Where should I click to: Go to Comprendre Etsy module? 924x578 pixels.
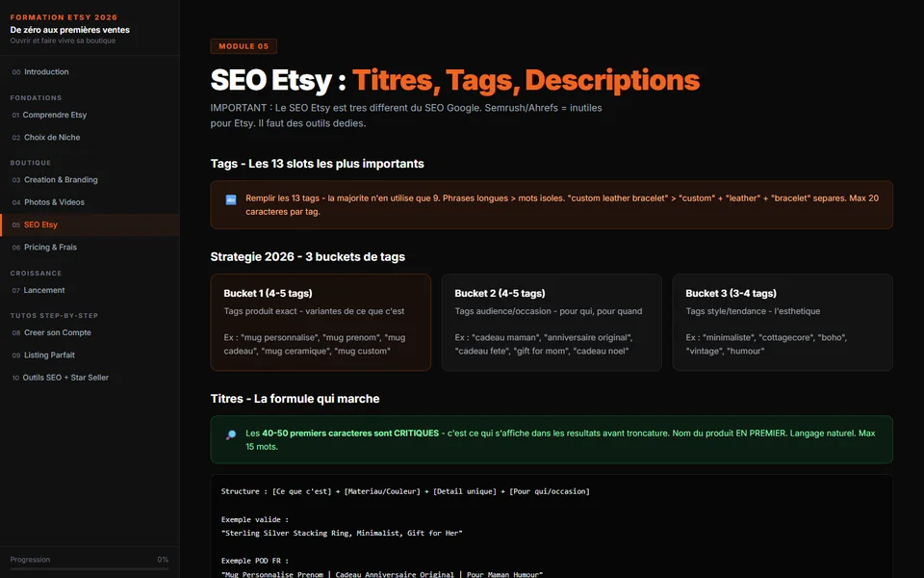[90, 115]
